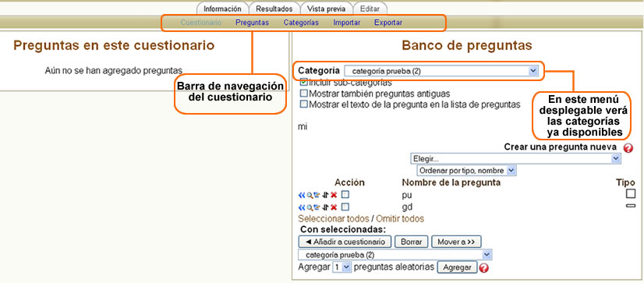Screen dimensions: 644x283
Task: Toggle 'Incluir sub-categorías' checkbox
Action: coord(304,82)
